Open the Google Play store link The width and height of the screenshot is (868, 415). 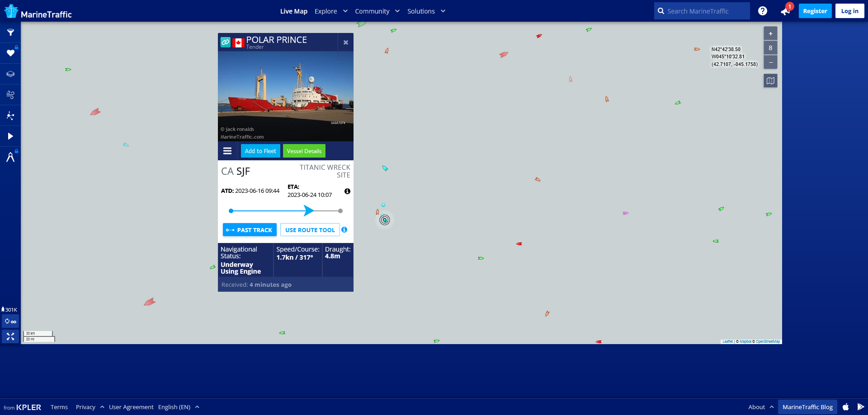tap(860, 407)
